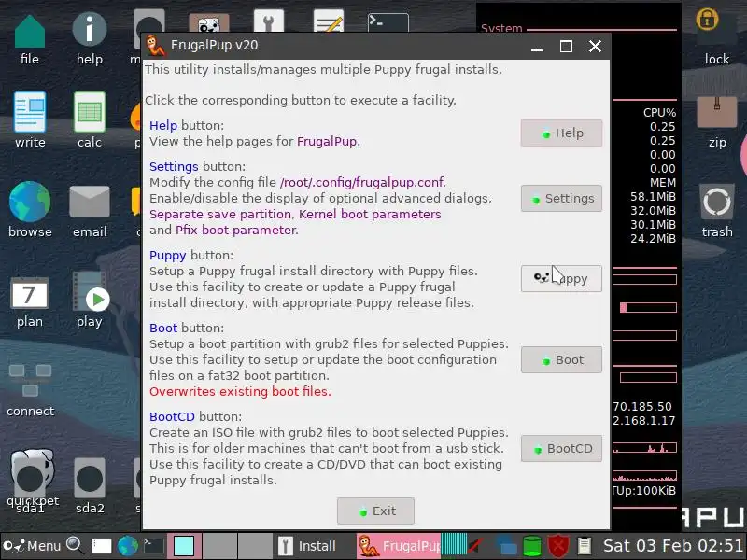This screenshot has width=747, height=560.
Task: Open the wrench setup icon on desktop
Action: click(x=269, y=21)
